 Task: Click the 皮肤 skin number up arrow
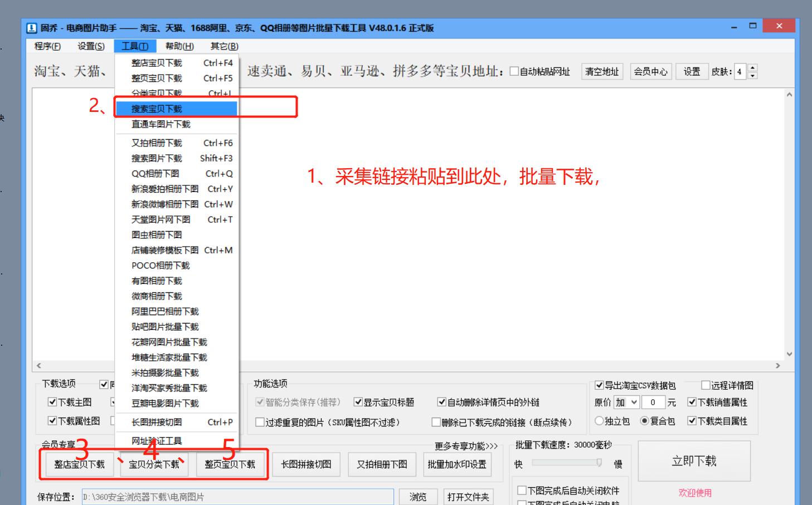(752, 67)
